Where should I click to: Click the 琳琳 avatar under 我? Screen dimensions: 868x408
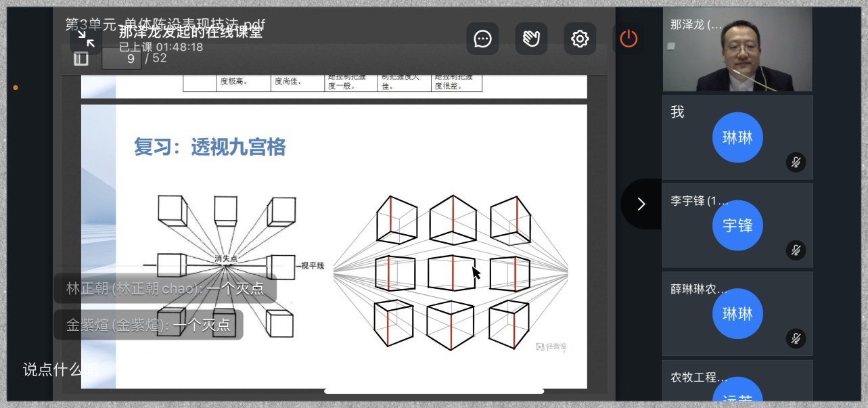click(737, 137)
